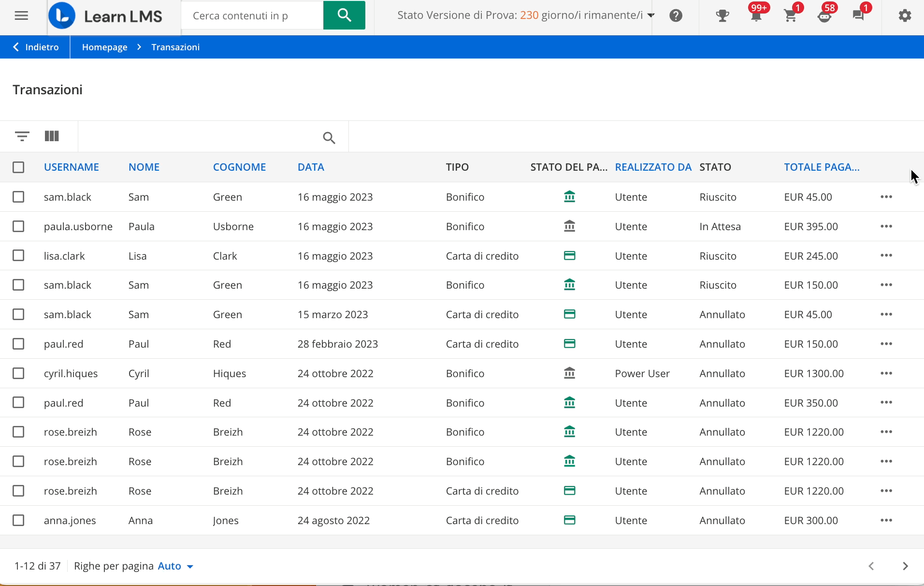
Task: Click 'paula.usborne' username cell
Action: [78, 226]
